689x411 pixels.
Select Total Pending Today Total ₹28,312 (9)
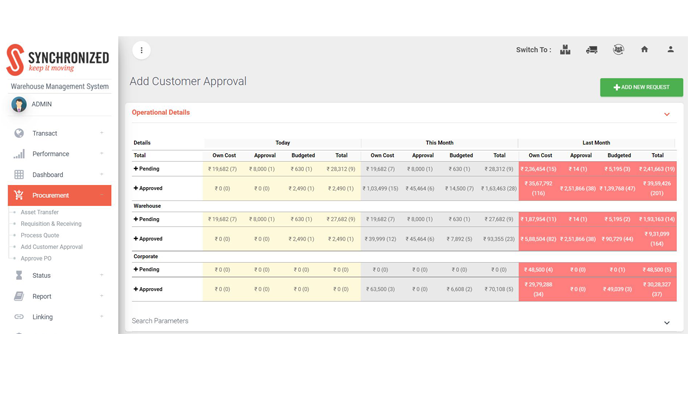coord(341,169)
